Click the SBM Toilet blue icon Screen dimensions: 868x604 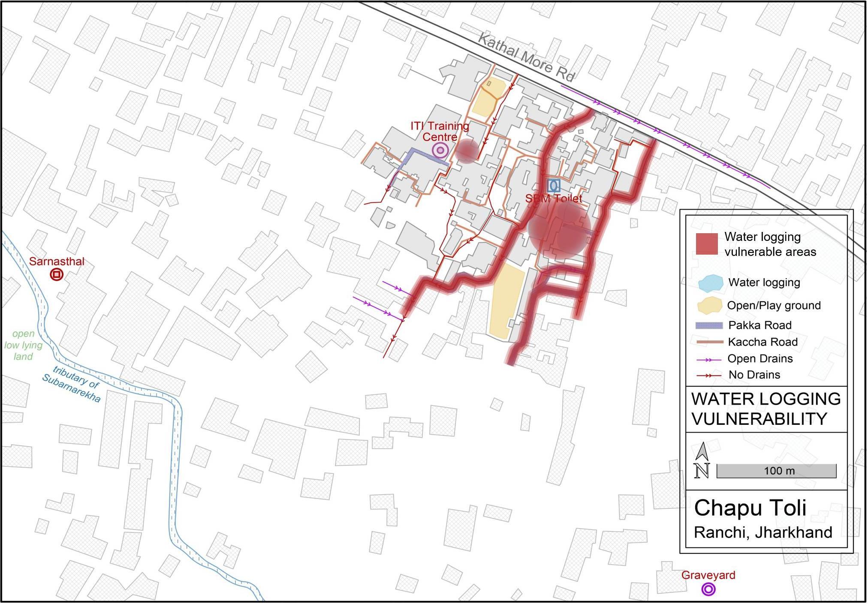[554, 186]
